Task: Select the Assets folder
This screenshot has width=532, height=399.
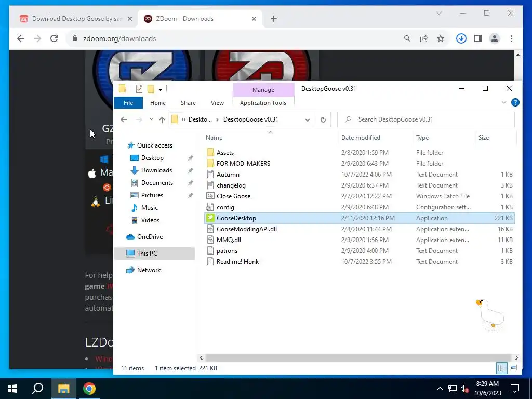Action: pos(360,153)
